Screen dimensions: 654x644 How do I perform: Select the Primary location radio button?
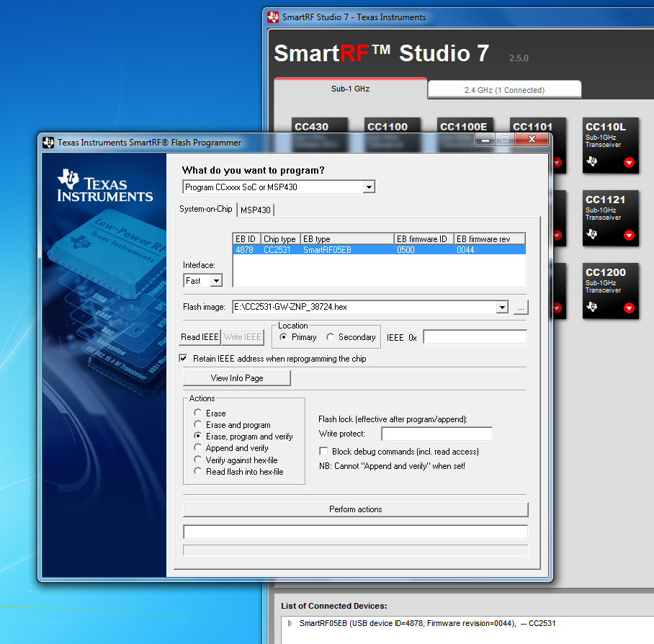283,337
